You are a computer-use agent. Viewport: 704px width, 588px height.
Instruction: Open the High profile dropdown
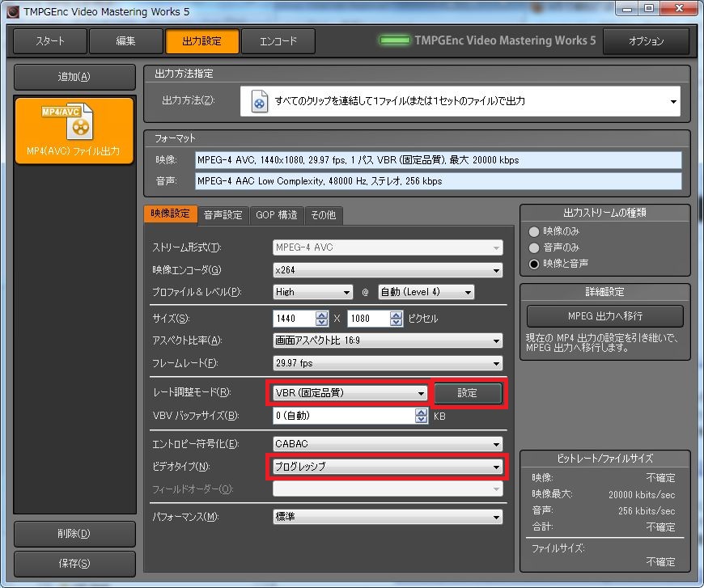[x=312, y=292]
